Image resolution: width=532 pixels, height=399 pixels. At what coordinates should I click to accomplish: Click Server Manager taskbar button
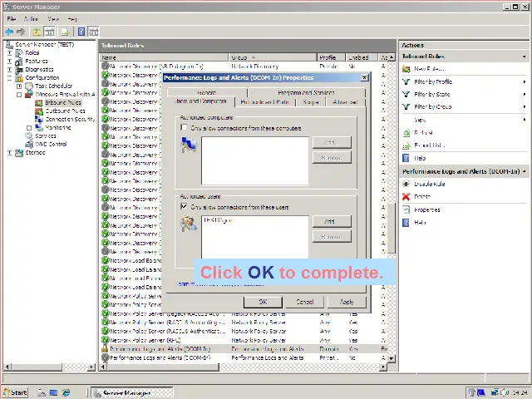pos(132,393)
